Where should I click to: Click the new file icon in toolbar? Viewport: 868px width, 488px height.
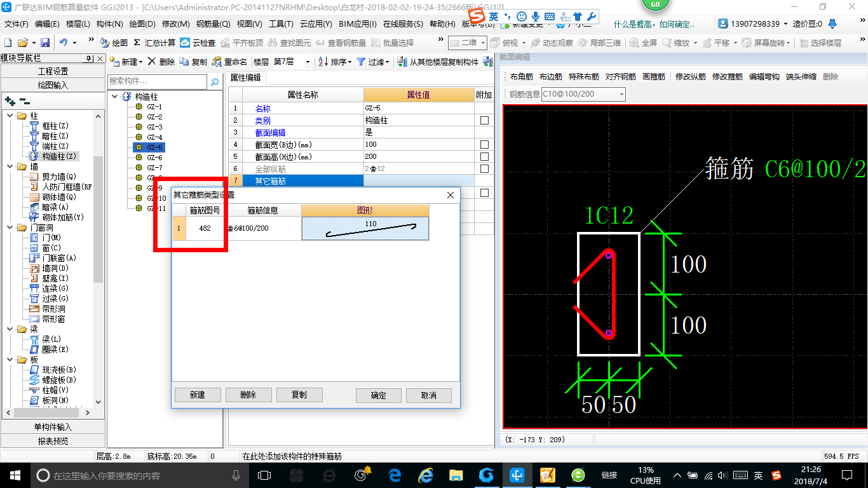(x=8, y=43)
